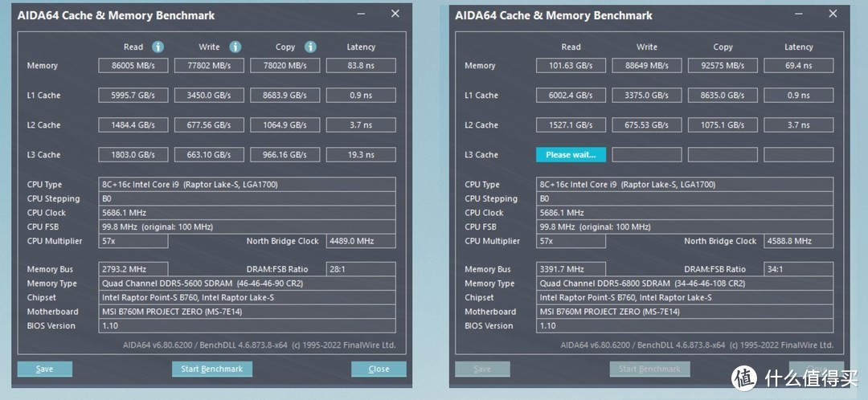Select L3 Cache read 1803.0 GB/s
Image resolution: width=868 pixels, height=400 pixels.
[x=133, y=155]
